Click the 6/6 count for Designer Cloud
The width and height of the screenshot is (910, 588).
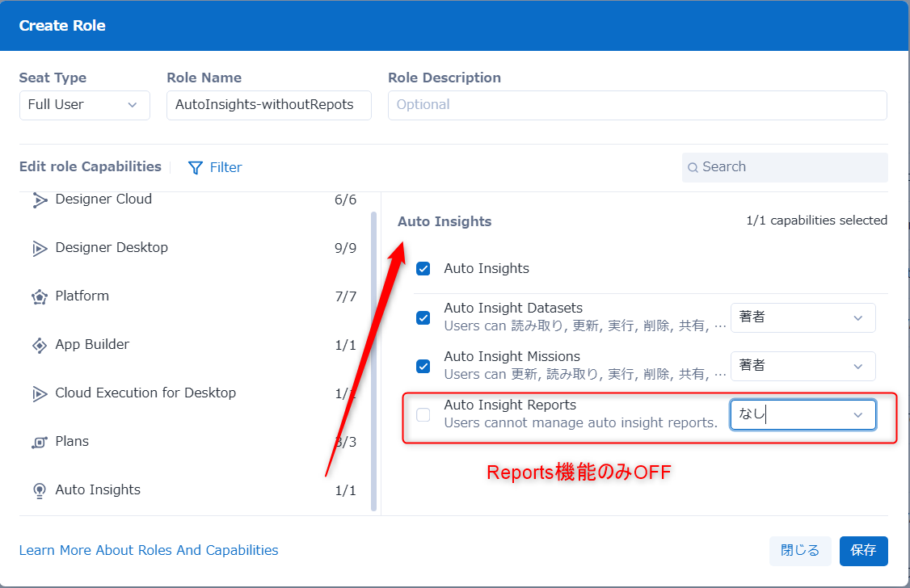tap(345, 200)
